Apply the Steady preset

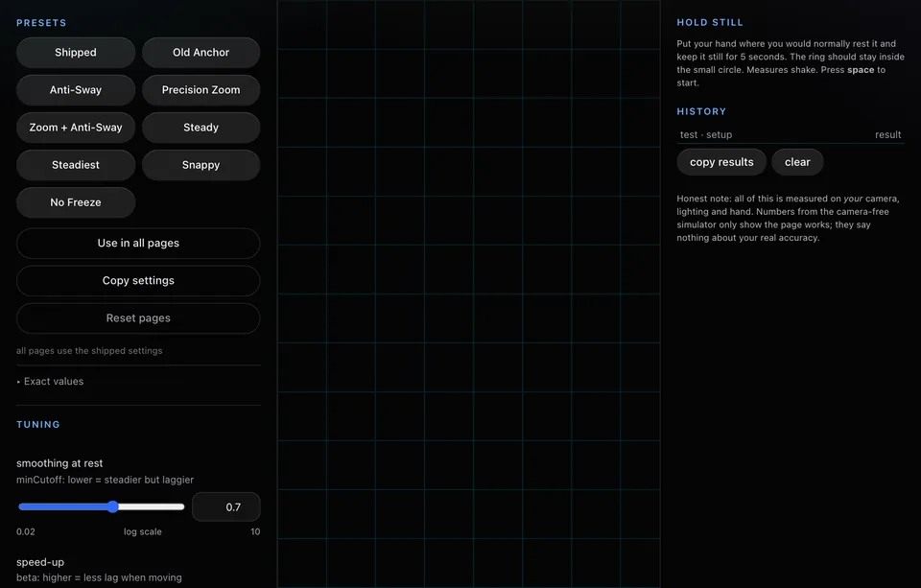pos(201,128)
